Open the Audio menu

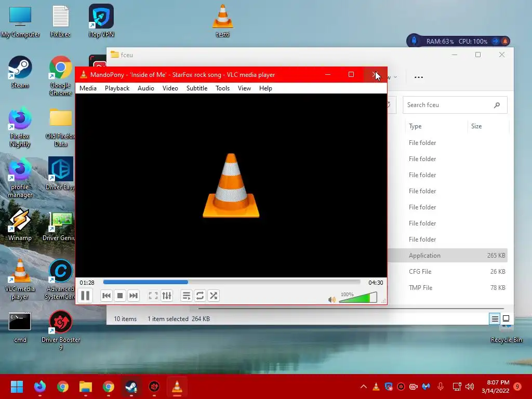click(146, 88)
